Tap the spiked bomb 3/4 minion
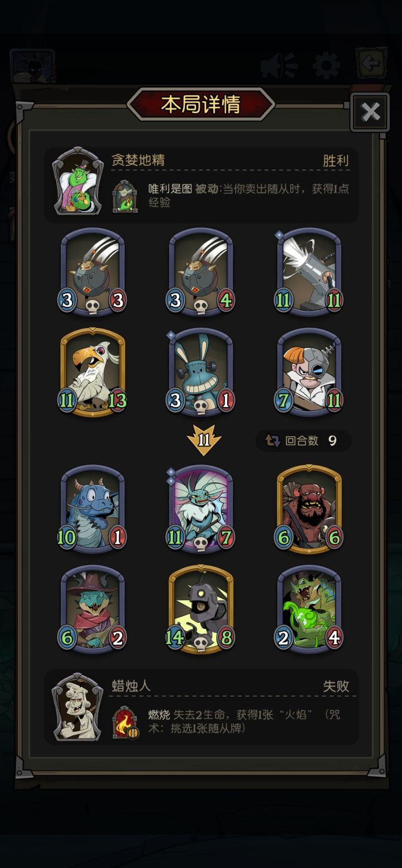 [201, 272]
